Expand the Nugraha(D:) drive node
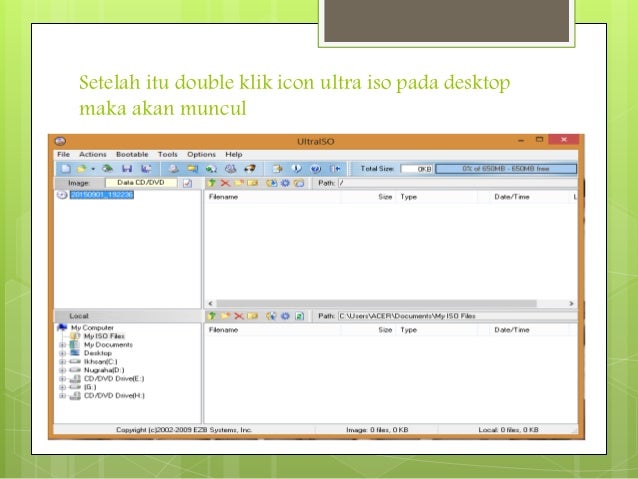The image size is (638, 479). (x=63, y=370)
